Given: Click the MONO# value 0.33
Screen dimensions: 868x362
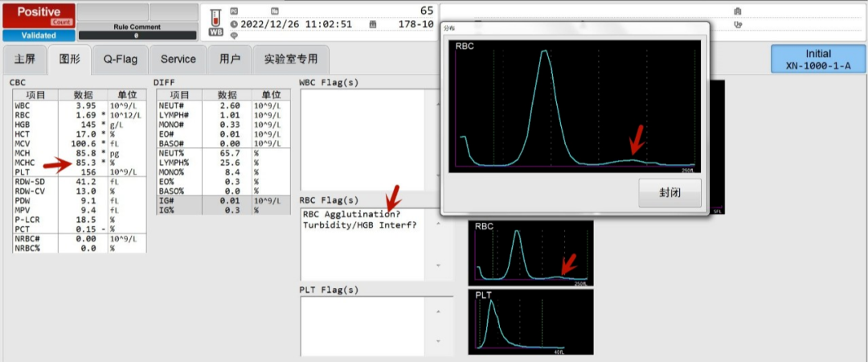Looking at the screenshot, I should (228, 125).
